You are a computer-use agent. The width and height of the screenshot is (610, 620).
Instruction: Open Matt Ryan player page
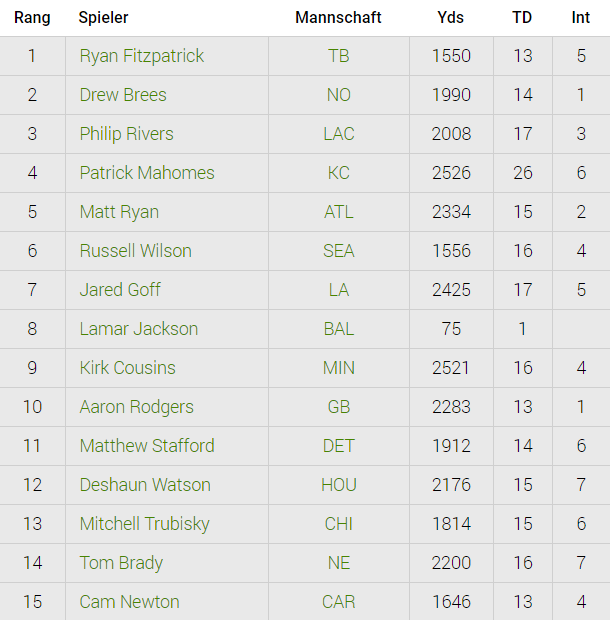119,212
